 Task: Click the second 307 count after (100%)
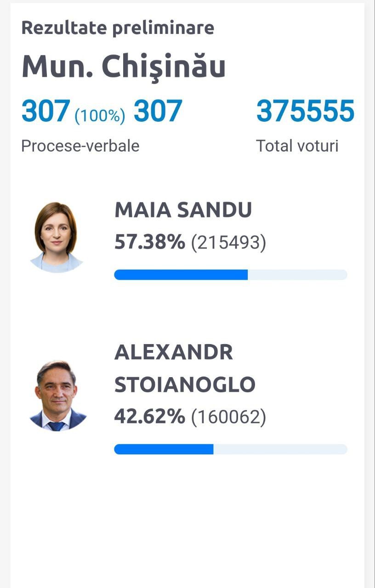click(x=158, y=111)
